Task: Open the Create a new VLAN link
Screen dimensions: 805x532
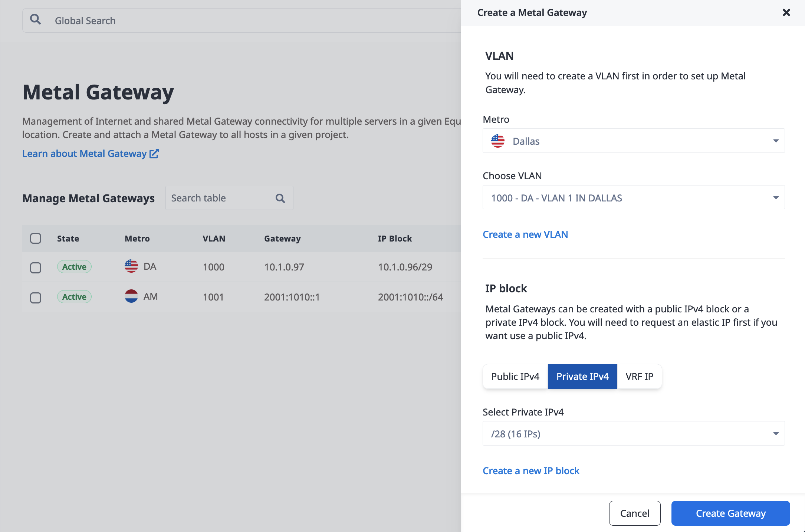Action: pyautogui.click(x=525, y=234)
